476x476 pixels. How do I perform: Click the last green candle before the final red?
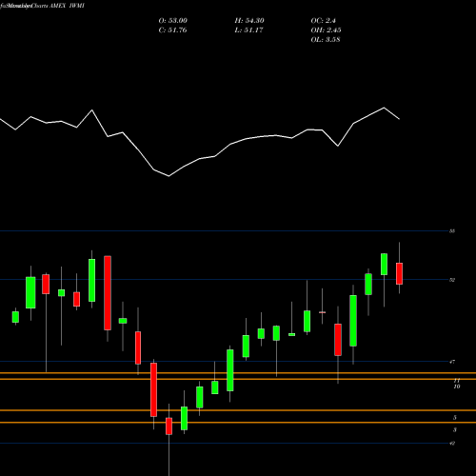pos(384,264)
